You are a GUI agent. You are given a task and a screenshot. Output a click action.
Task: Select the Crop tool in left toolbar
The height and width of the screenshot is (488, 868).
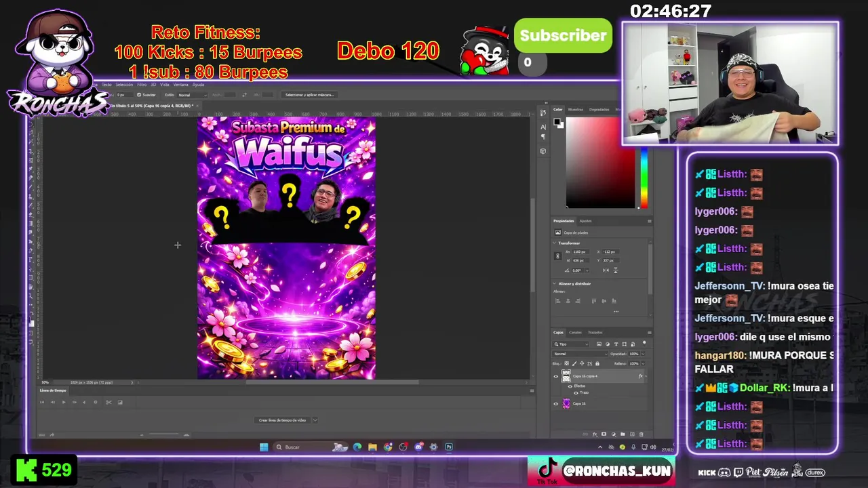tap(31, 151)
